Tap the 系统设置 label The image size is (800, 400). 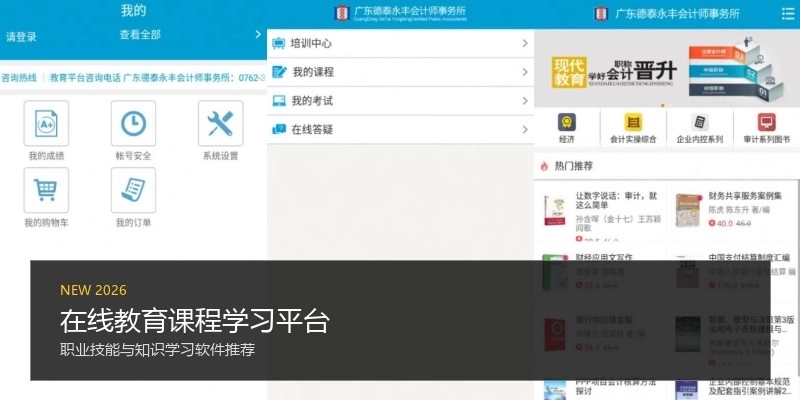(x=220, y=156)
